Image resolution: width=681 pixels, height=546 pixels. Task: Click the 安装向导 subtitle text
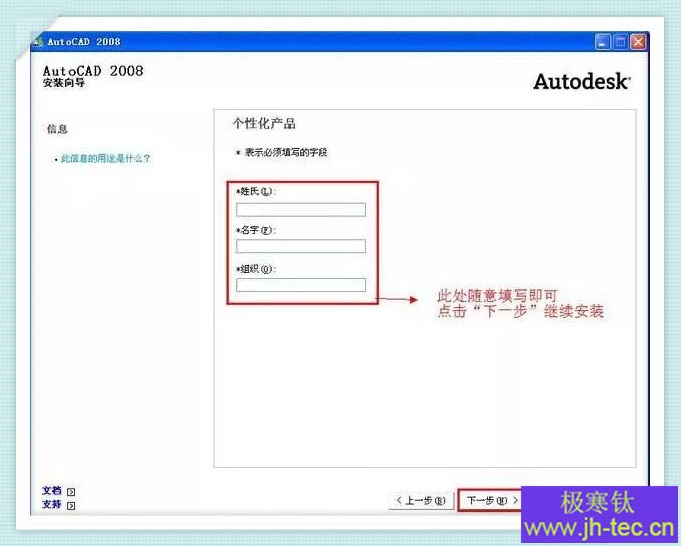[x=64, y=83]
